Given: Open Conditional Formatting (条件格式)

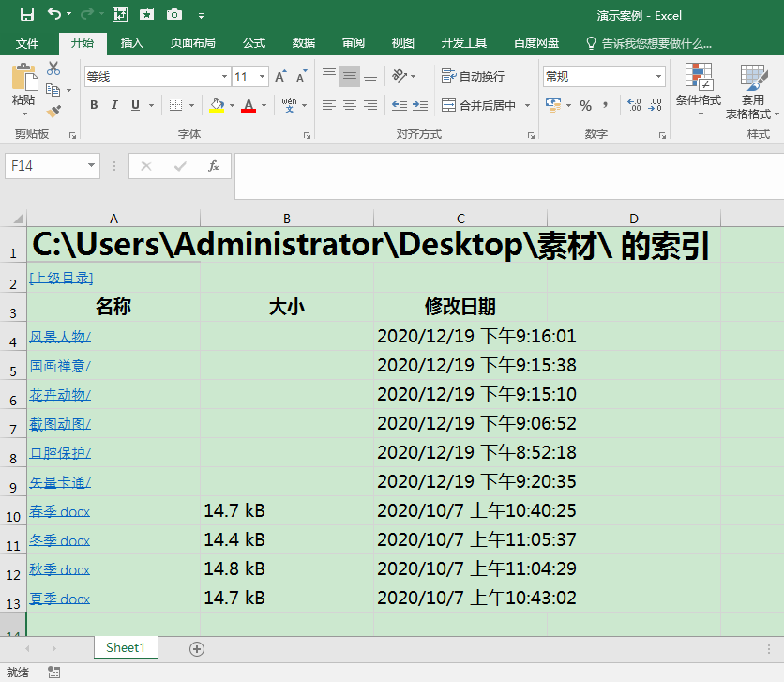Looking at the screenshot, I should pyautogui.click(x=699, y=90).
